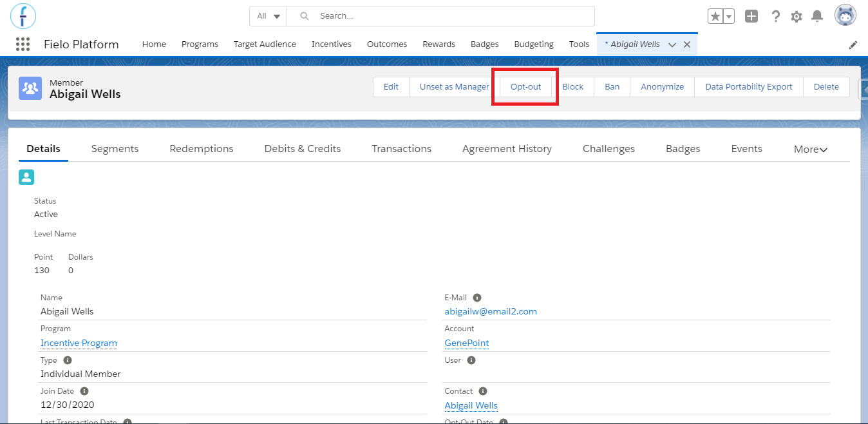
Task: Show info tooltip for User field
Action: (x=471, y=360)
